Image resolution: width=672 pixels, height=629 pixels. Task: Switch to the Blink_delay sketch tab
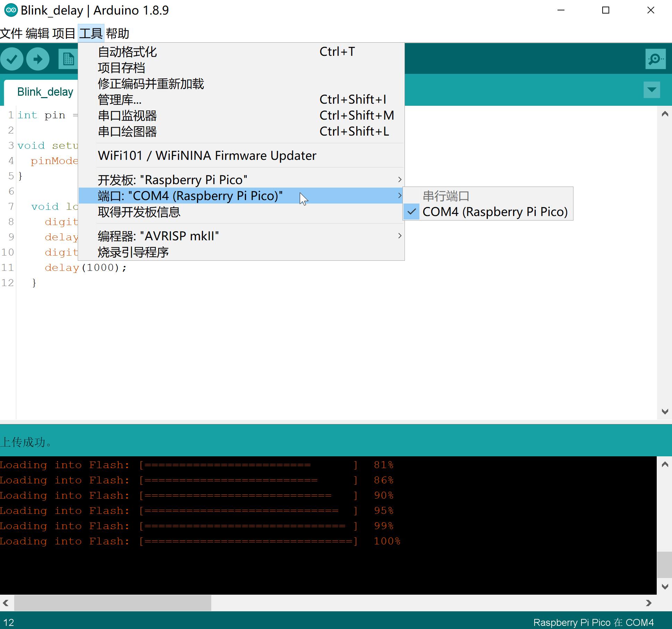[45, 92]
